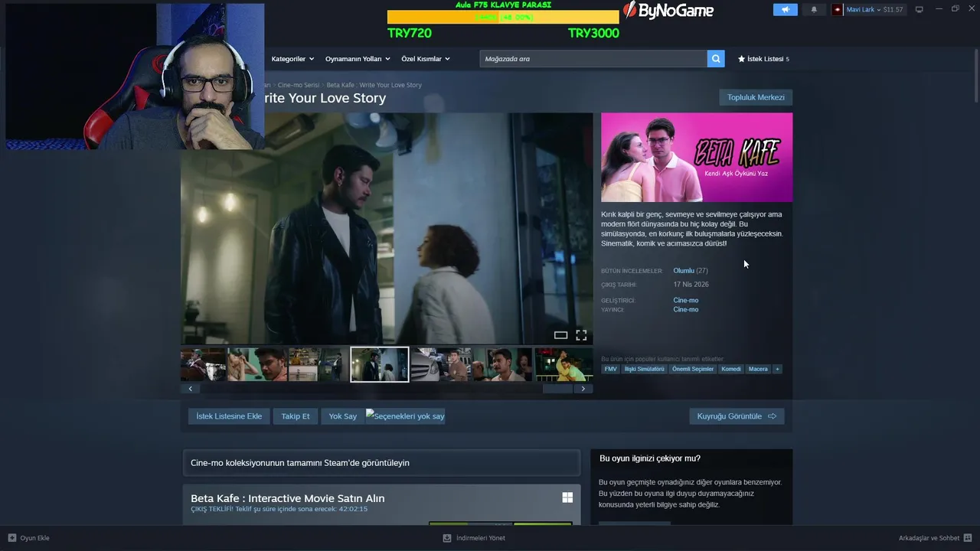Viewport: 980px width, 551px height.
Task: Toggle theater mode on the screenshot viewer
Action: point(560,335)
